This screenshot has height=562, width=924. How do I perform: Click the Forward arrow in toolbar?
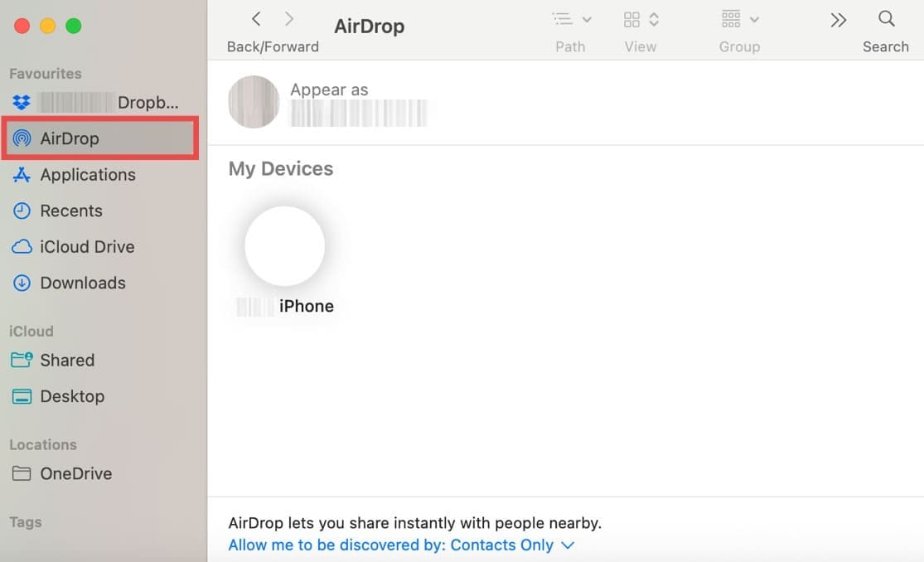288,19
